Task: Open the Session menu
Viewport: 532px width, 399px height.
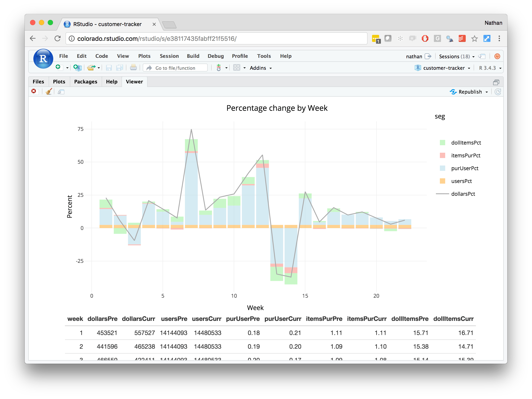Action: 169,56
